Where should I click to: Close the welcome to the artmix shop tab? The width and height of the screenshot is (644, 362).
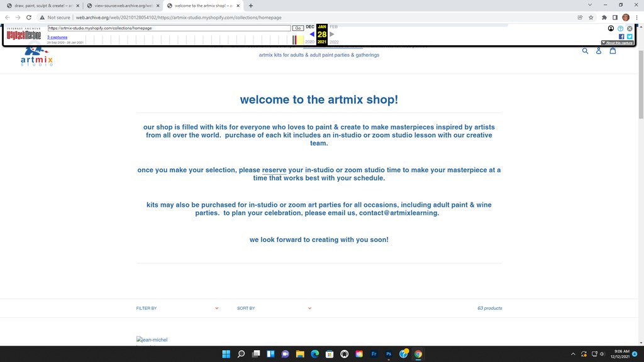(238, 6)
